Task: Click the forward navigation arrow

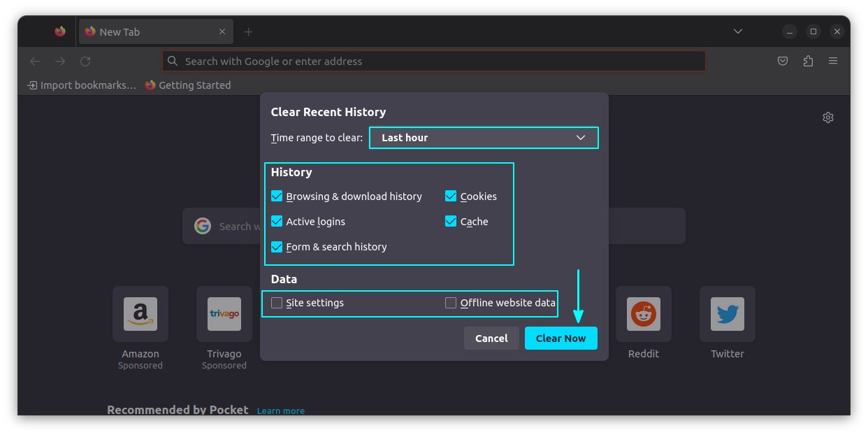Action: 60,61
